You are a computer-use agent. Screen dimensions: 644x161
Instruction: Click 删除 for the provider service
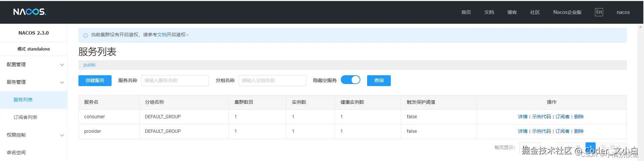[579, 131]
